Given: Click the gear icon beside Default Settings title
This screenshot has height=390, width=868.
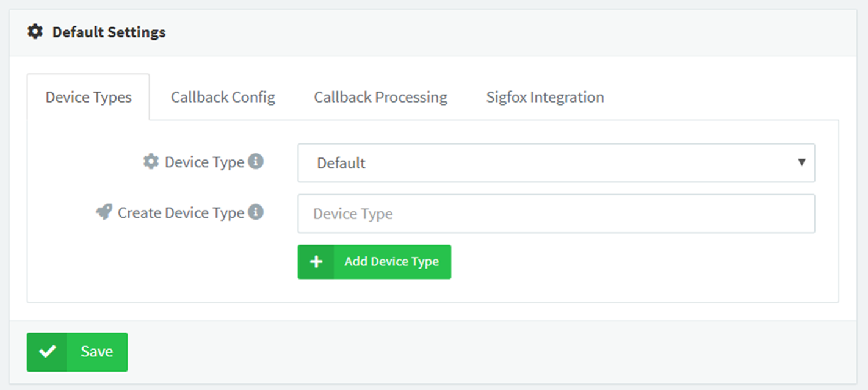Looking at the screenshot, I should pos(35,32).
